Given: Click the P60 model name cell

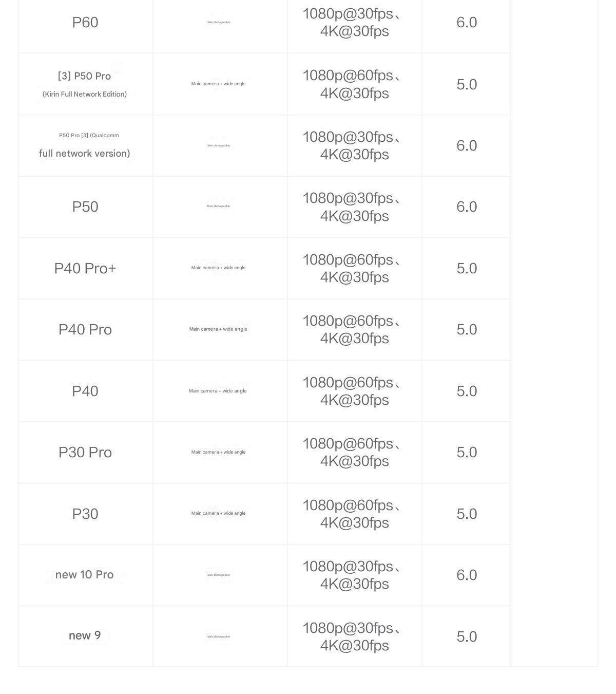Looking at the screenshot, I should pos(85,22).
